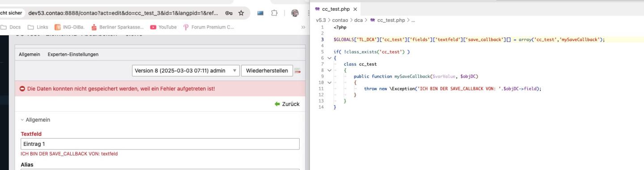644x170 pixels.
Task: Show more bookmarks via double chevron
Action: pyautogui.click(x=303, y=27)
